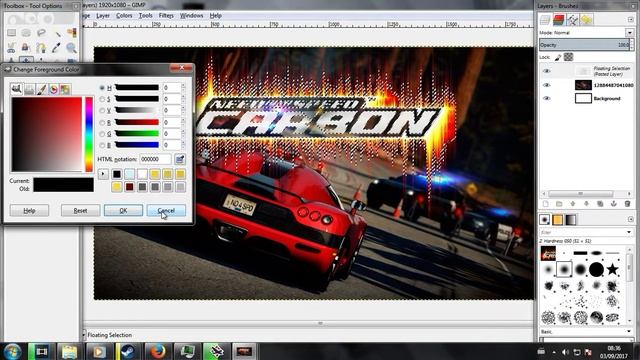
Task: Click Help button in color dialog
Action: [x=29, y=211]
